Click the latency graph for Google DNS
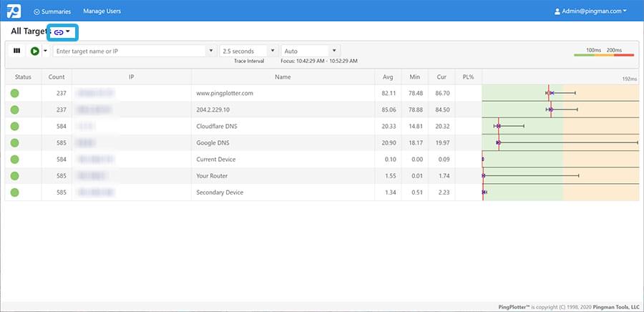 click(x=560, y=143)
